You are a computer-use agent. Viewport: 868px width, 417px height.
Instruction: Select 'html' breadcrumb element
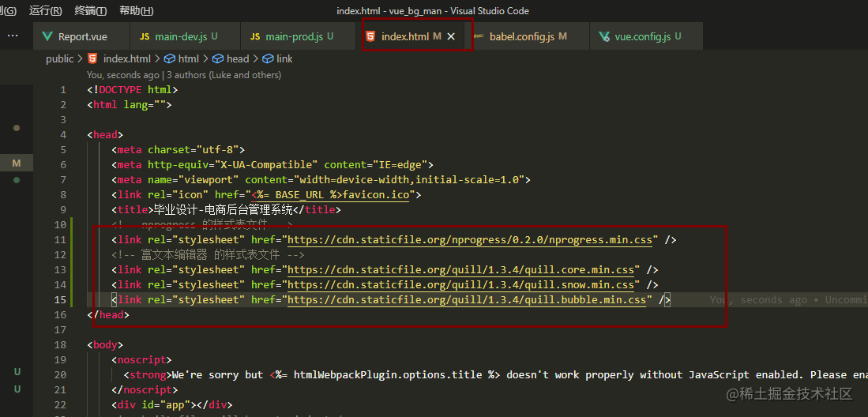pyautogui.click(x=188, y=58)
